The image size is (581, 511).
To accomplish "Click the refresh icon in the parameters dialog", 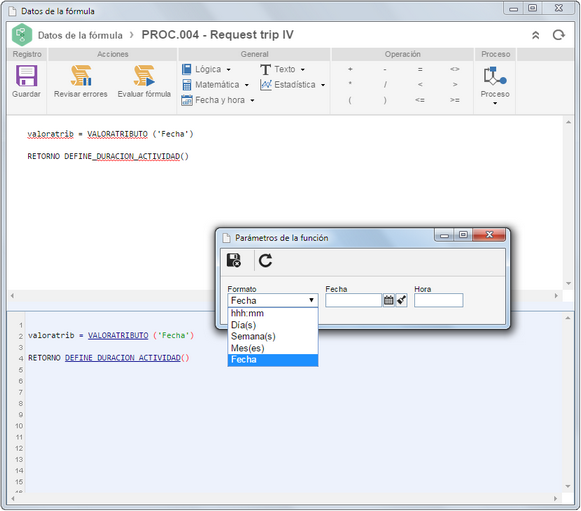I will pos(265,261).
